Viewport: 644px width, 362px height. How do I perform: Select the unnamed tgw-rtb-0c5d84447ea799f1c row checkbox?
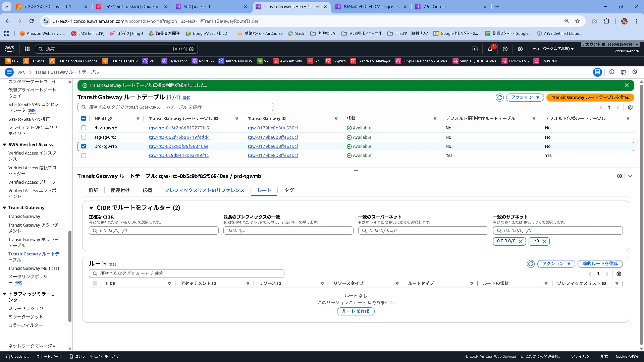(x=84, y=156)
